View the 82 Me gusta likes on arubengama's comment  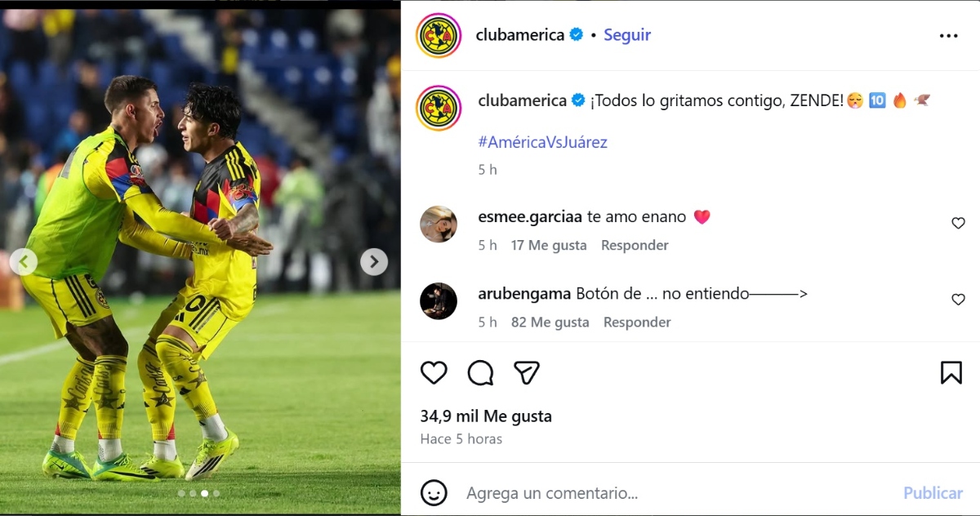[550, 322]
